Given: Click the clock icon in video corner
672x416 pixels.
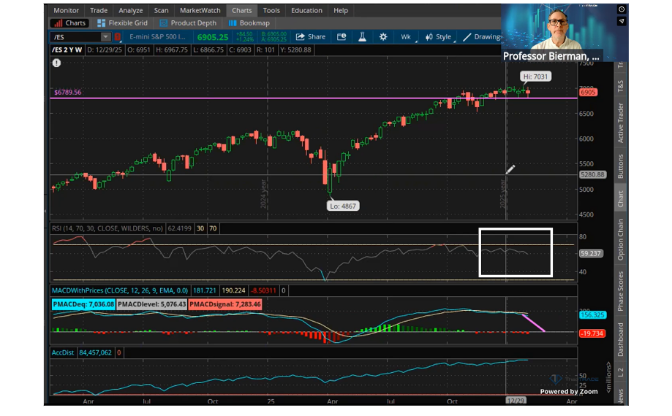Looking at the screenshot, I should tap(622, 9).
